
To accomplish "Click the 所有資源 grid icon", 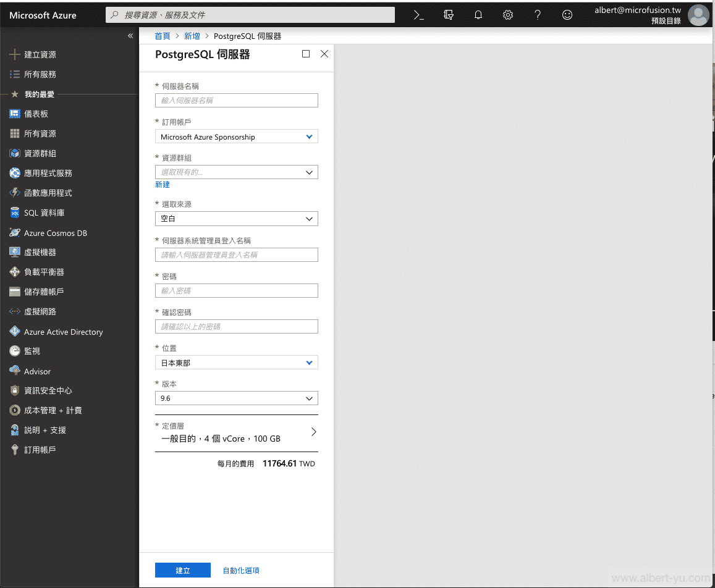I will click(x=15, y=133).
